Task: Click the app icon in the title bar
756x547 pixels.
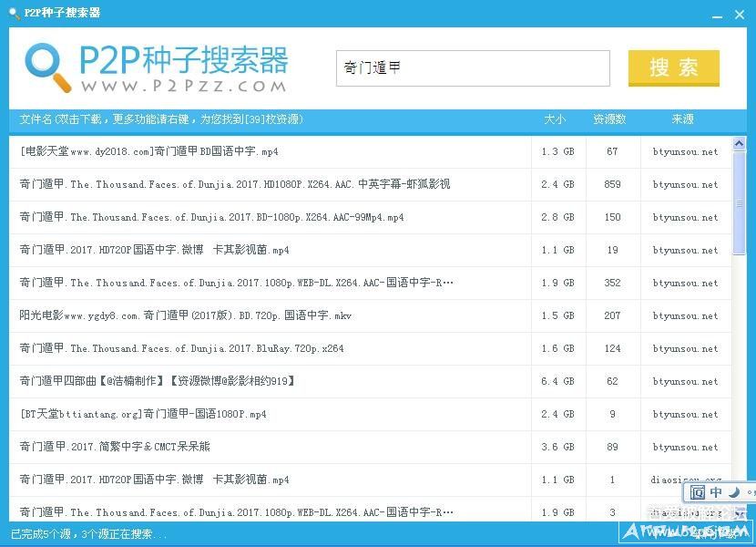Action: click(10, 13)
